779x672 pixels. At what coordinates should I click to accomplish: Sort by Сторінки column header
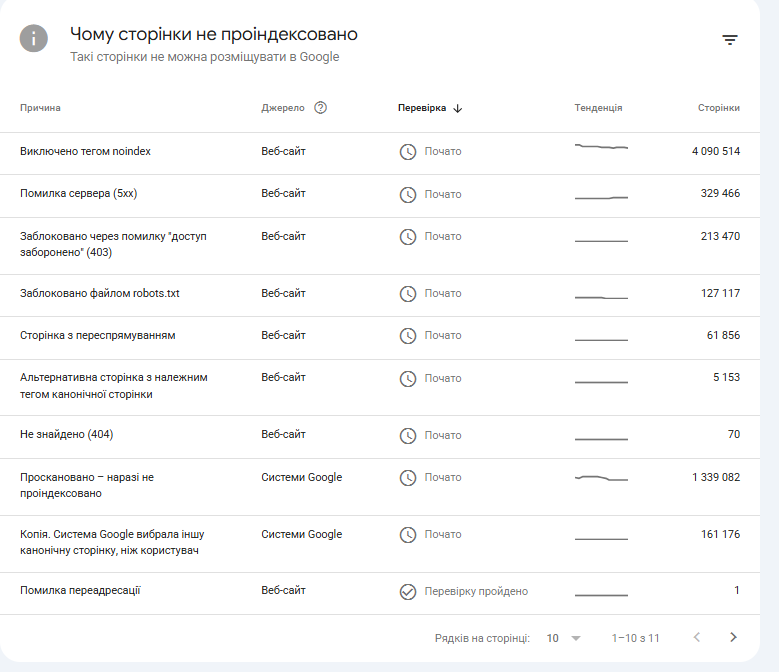click(x=718, y=108)
